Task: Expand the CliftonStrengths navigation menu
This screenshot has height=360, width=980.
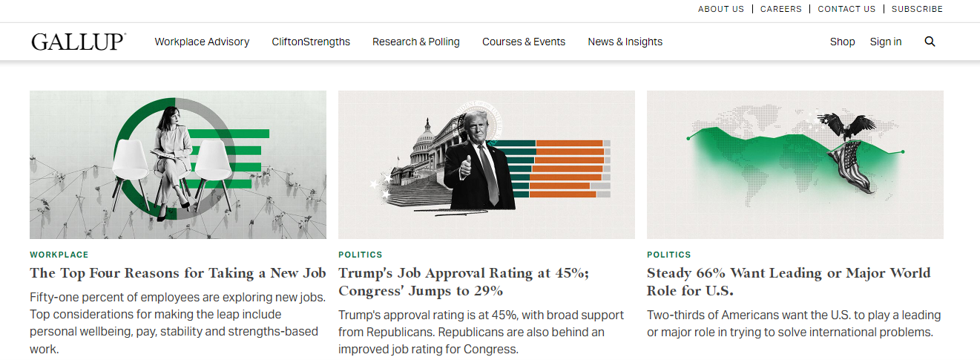Action: (311, 42)
